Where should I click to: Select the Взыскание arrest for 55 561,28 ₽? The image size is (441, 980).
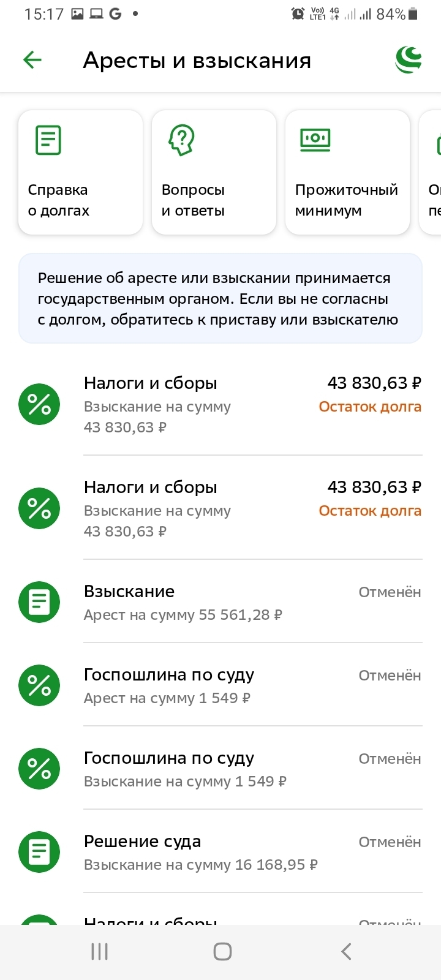[221, 601]
